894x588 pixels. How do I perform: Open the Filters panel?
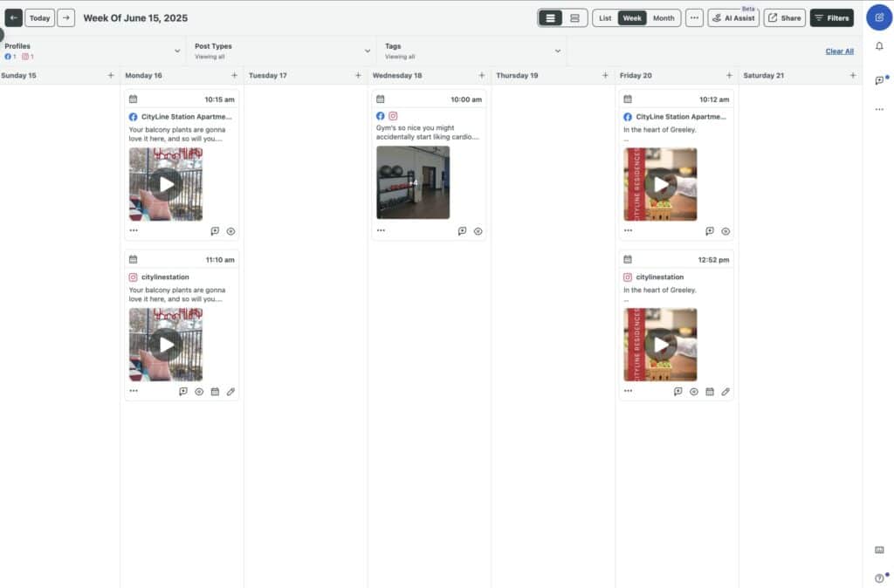pyautogui.click(x=832, y=17)
